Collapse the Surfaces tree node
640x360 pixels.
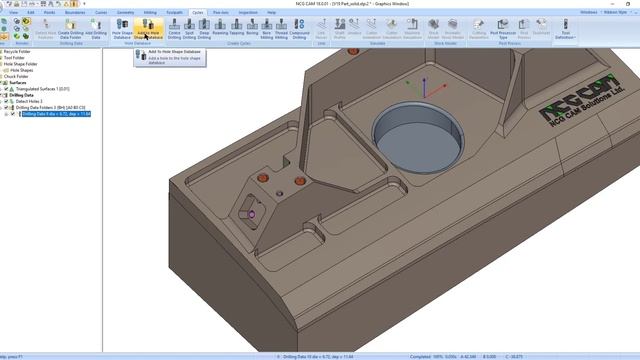[1, 83]
